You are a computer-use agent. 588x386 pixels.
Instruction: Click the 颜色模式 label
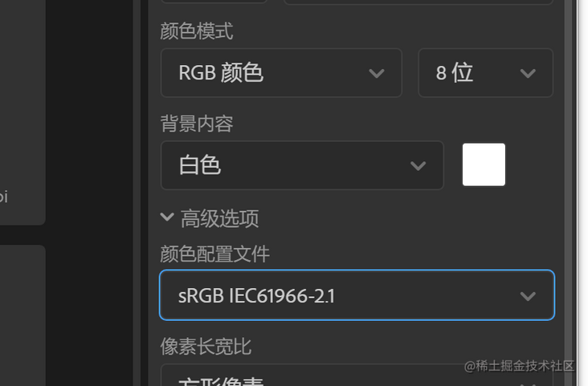(x=197, y=30)
